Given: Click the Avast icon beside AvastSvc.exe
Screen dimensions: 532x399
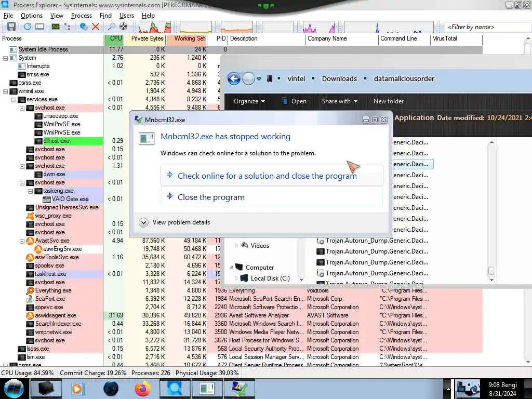Looking at the screenshot, I should (x=30, y=241).
